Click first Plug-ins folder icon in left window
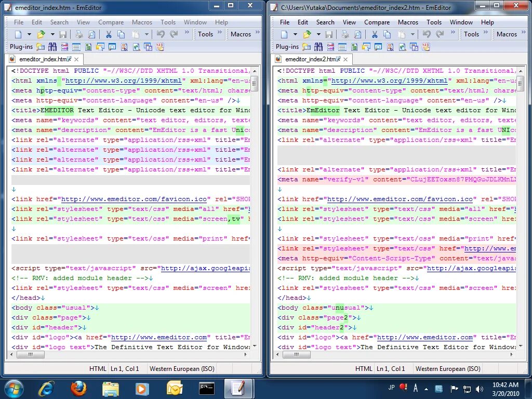The image size is (532, 399). [41, 46]
